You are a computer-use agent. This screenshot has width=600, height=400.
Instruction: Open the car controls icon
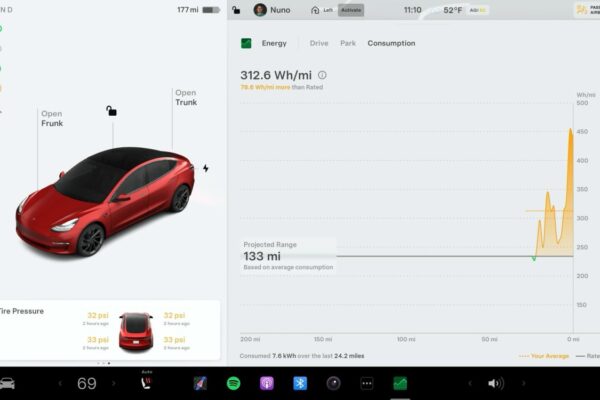point(7,383)
